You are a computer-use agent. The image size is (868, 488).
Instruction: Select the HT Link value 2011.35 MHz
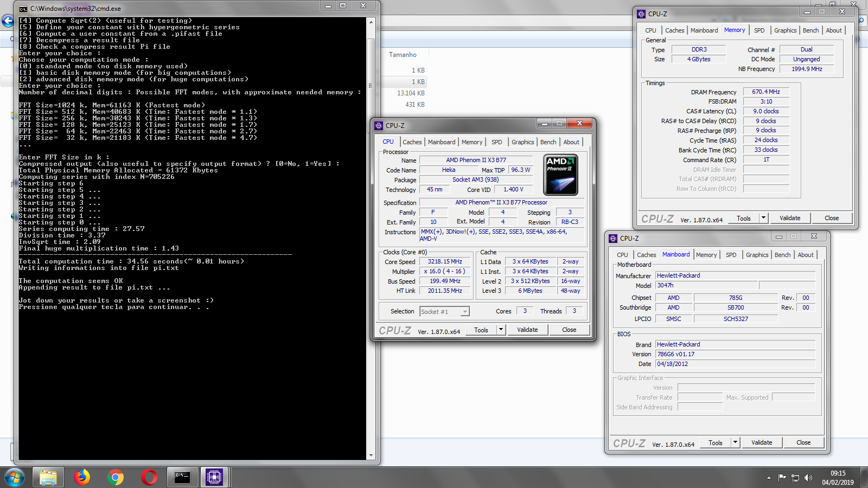445,291
